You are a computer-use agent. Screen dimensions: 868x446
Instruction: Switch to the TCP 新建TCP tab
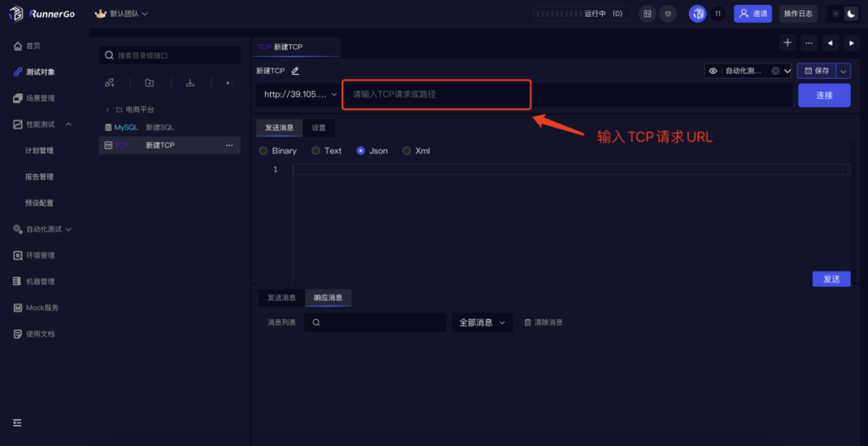click(295, 48)
